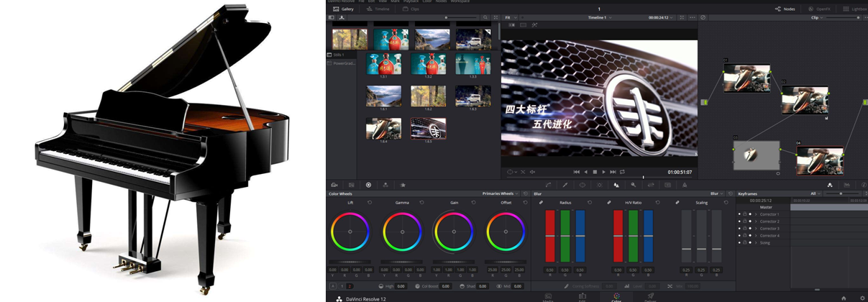The image size is (868, 302).
Task: Click the Lift color wheel center
Action: (x=350, y=232)
